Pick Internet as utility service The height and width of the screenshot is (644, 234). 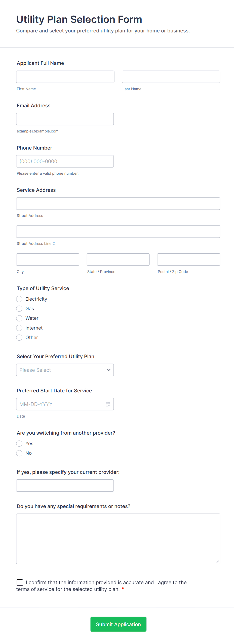coord(19,328)
